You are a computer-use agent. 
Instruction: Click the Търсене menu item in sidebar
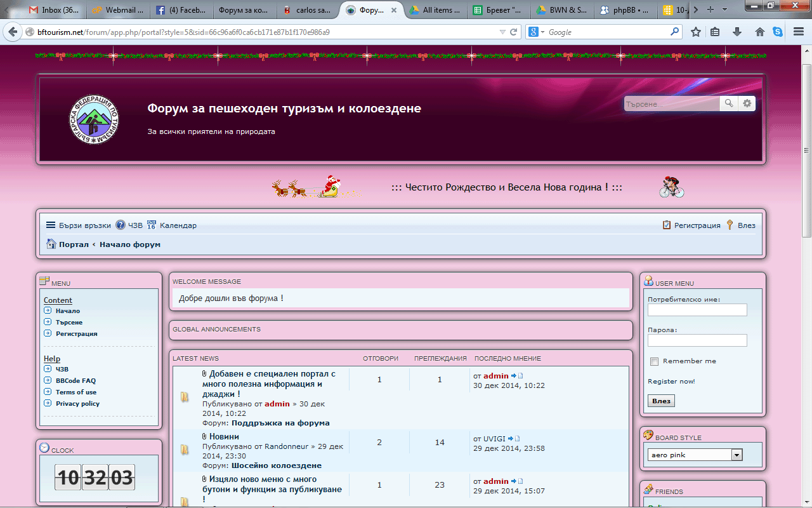click(69, 323)
